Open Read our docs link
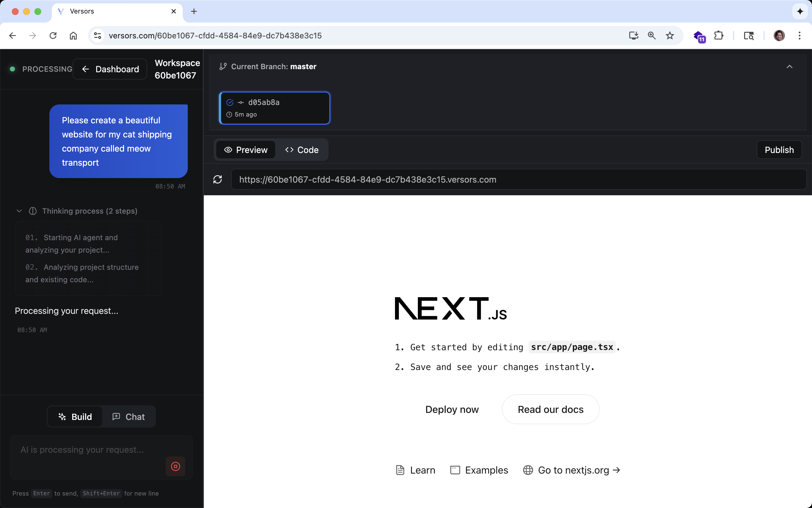812x508 pixels. click(551, 409)
